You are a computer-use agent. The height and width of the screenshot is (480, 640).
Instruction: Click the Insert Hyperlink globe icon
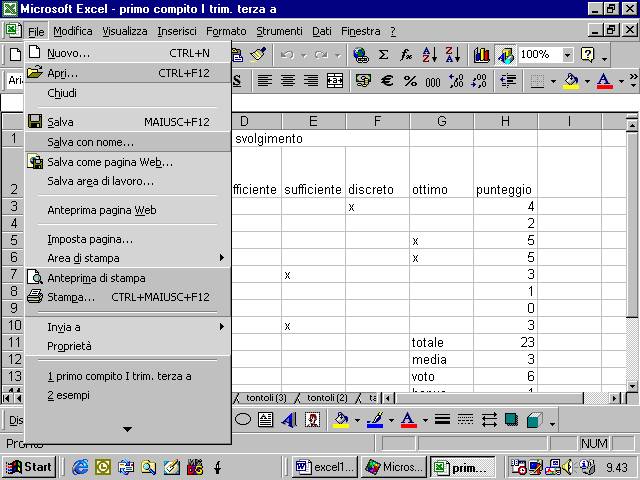pyautogui.click(x=361, y=55)
